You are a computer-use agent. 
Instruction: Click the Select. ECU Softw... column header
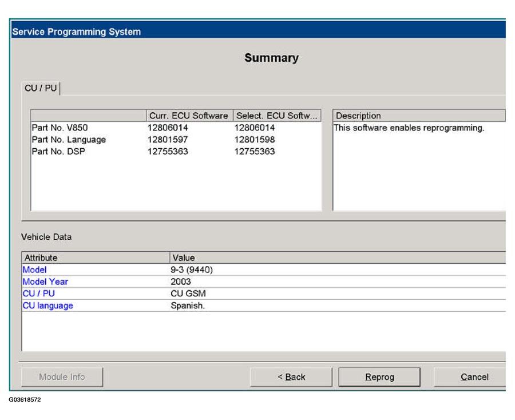tap(277, 116)
